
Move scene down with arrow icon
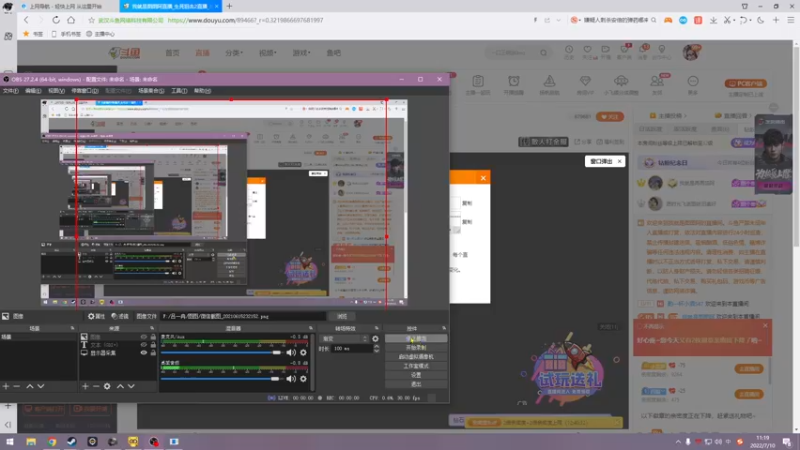coord(41,386)
